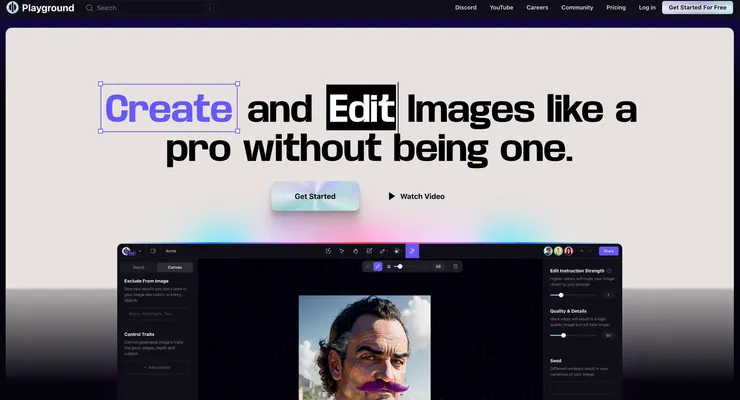Click the panel toggle icon left of Acme
The width and height of the screenshot is (740, 400).
tap(153, 251)
